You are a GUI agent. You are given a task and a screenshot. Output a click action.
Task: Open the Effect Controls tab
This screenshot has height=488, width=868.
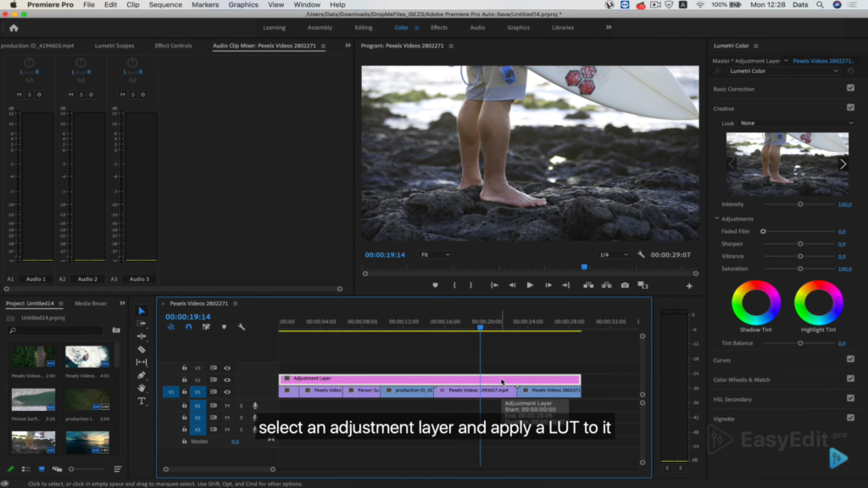[x=173, y=46]
